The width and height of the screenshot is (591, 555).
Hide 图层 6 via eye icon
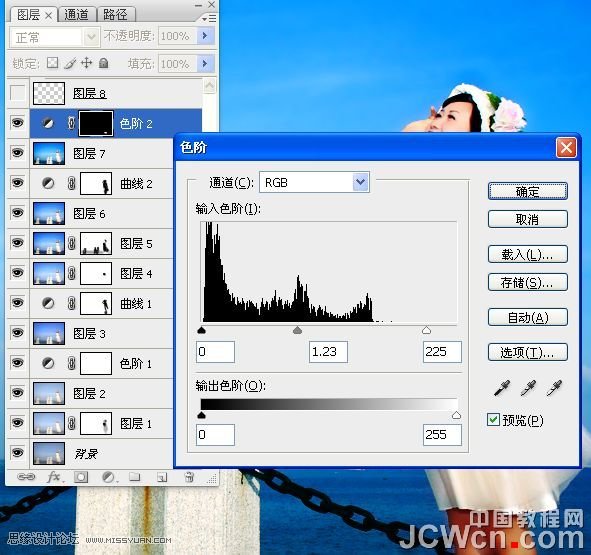tap(17, 213)
